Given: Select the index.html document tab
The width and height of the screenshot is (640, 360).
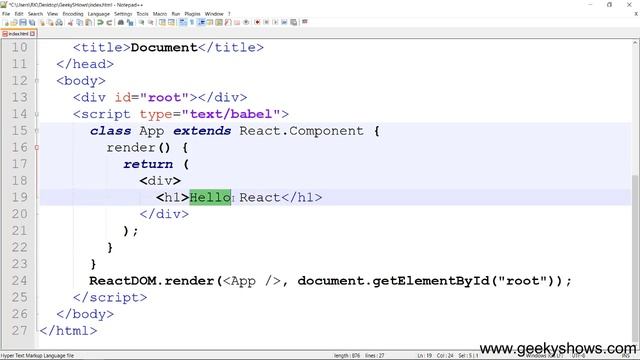Looking at the screenshot, I should 19,34.
